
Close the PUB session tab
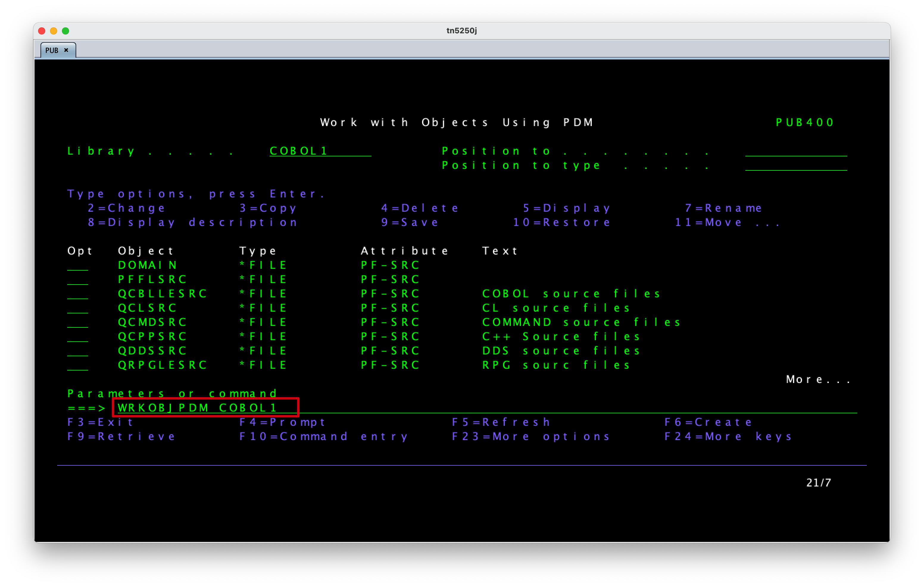[66, 50]
